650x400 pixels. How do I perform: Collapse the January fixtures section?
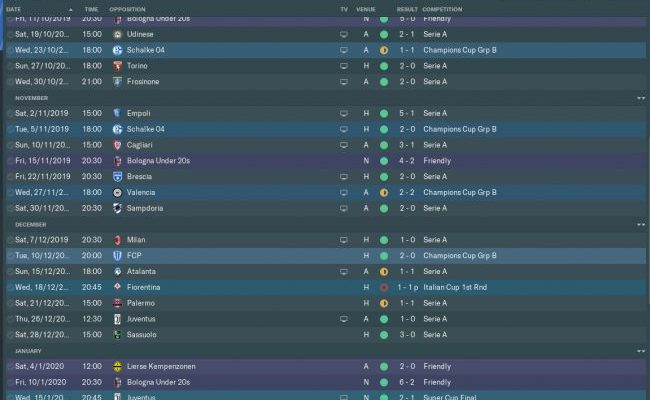click(x=641, y=351)
